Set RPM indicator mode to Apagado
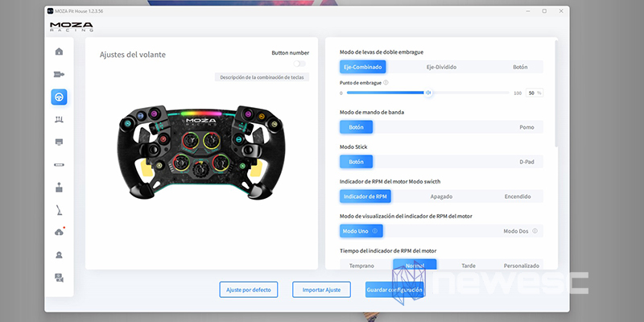Viewport: 644px width, 322px height. (x=441, y=196)
